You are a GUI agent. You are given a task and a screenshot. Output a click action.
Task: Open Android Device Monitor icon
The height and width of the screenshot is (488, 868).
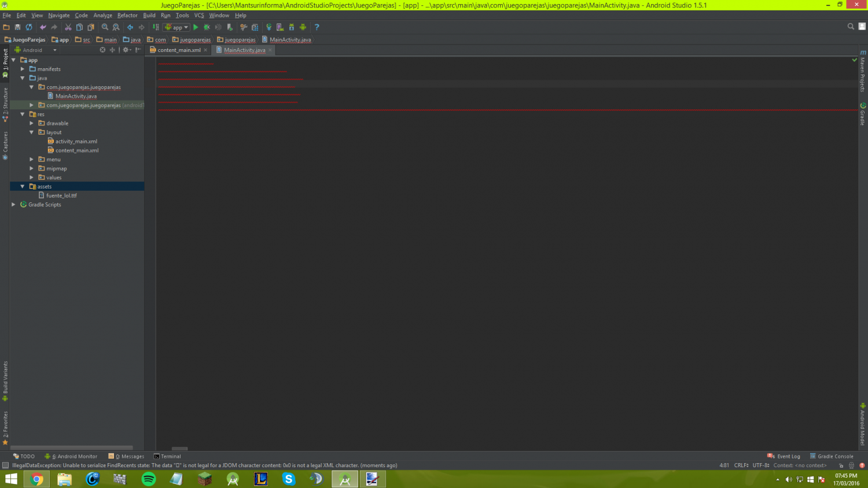coord(303,27)
